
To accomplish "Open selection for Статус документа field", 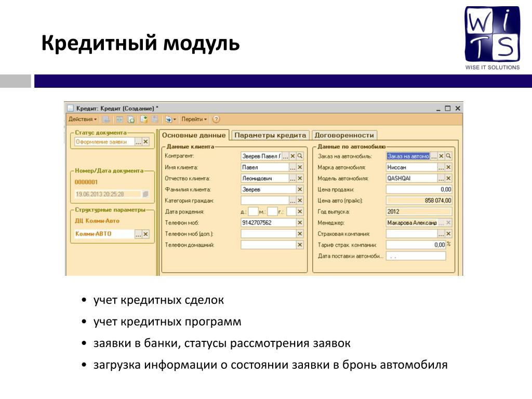I will click(138, 142).
